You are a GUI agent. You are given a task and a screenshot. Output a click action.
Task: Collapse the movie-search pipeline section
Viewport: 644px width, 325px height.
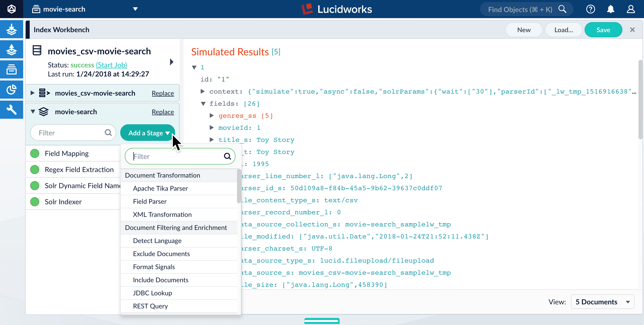click(x=33, y=111)
